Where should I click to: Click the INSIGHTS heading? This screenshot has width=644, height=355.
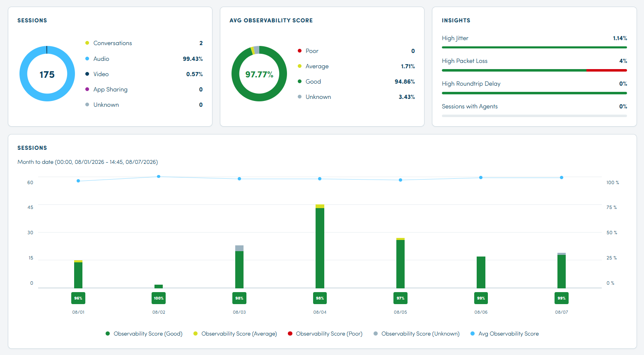pos(456,20)
